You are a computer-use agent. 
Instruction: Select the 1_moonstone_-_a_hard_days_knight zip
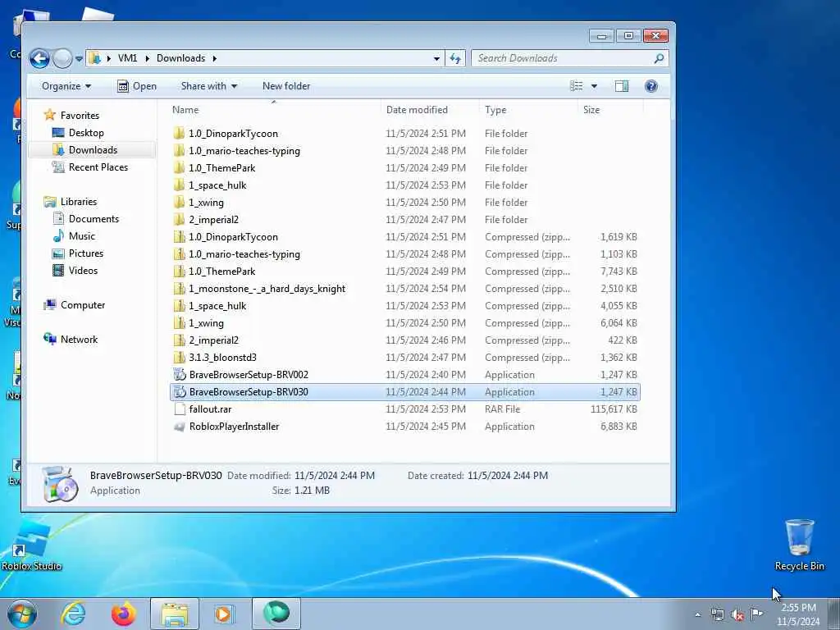[x=405, y=288]
